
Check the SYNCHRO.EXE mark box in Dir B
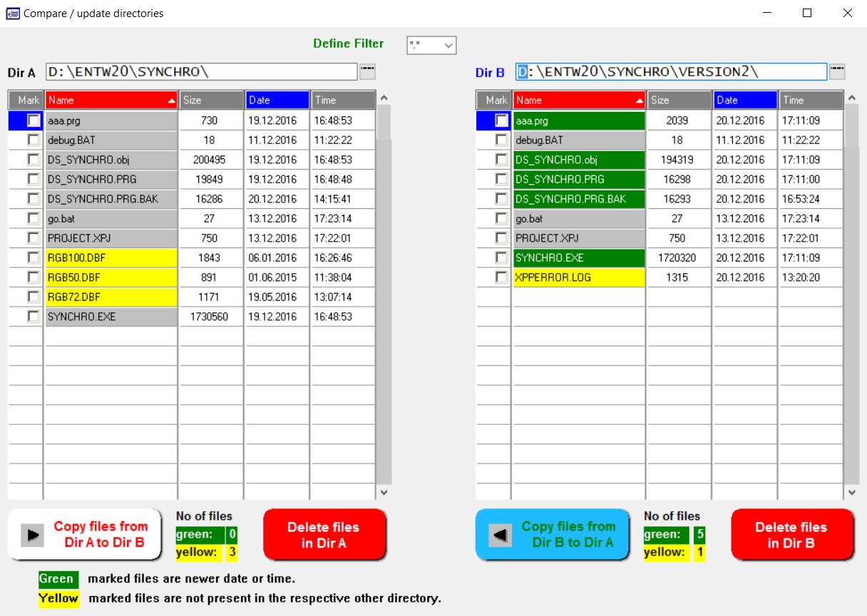pyautogui.click(x=501, y=257)
